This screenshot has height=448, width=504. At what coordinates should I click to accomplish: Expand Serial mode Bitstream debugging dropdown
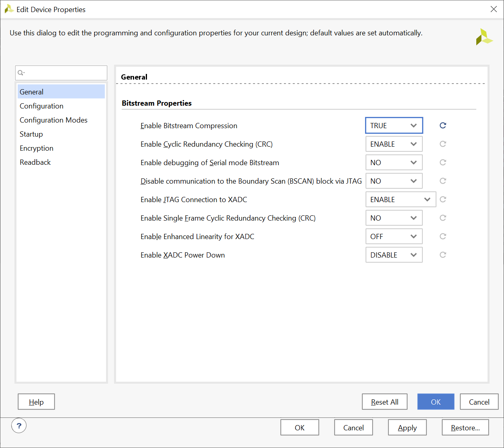[394, 162]
